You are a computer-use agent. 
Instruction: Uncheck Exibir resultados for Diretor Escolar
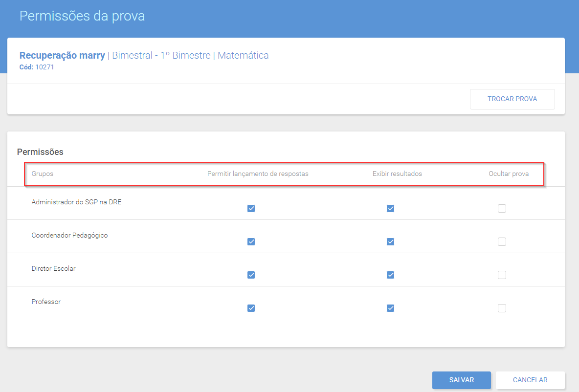[x=390, y=275]
